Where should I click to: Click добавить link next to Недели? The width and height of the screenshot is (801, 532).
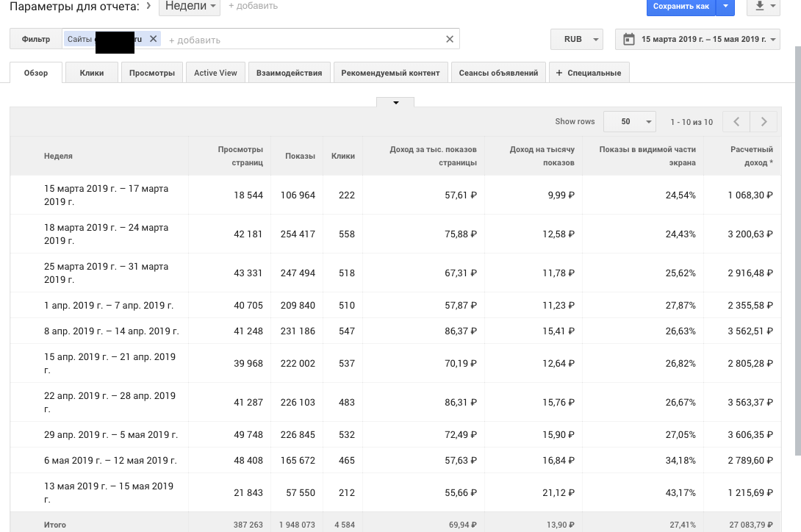253,7
